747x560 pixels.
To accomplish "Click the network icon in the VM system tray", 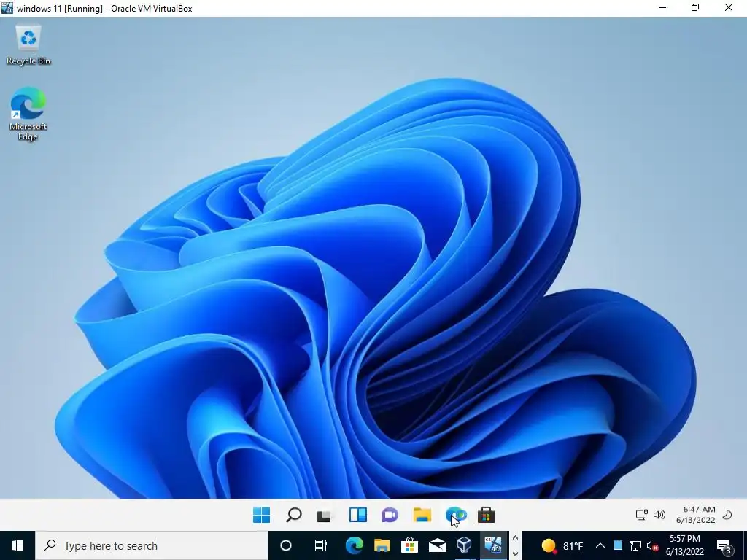I will [x=641, y=515].
